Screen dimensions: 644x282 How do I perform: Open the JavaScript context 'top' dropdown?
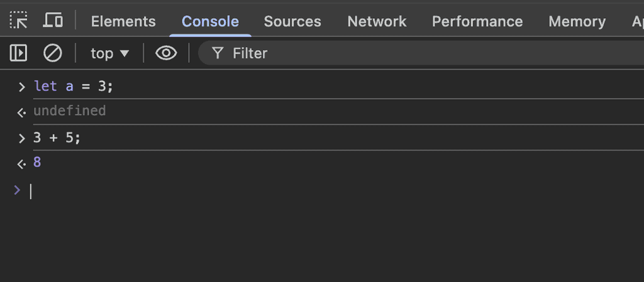[110, 53]
